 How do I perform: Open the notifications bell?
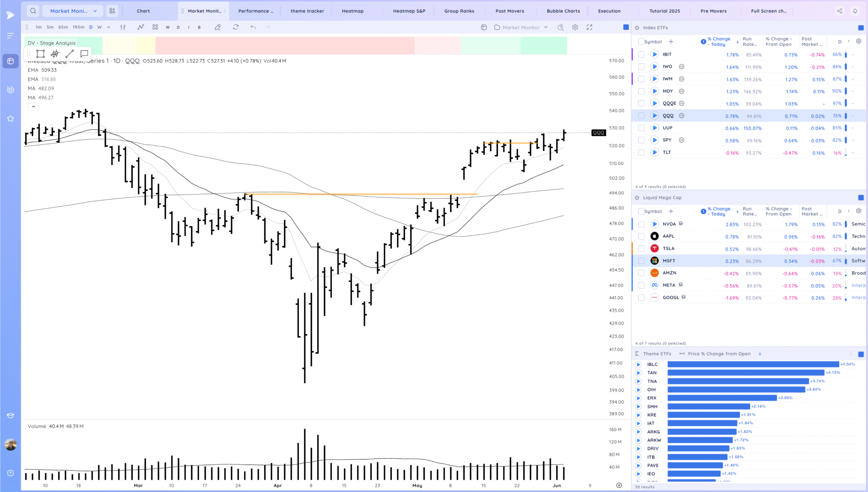(x=855, y=11)
